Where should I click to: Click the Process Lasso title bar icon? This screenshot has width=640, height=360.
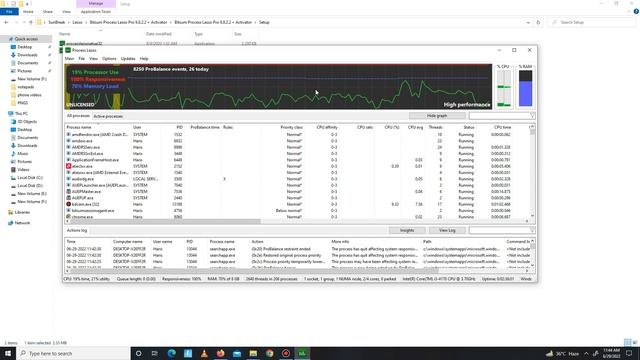click(68, 50)
